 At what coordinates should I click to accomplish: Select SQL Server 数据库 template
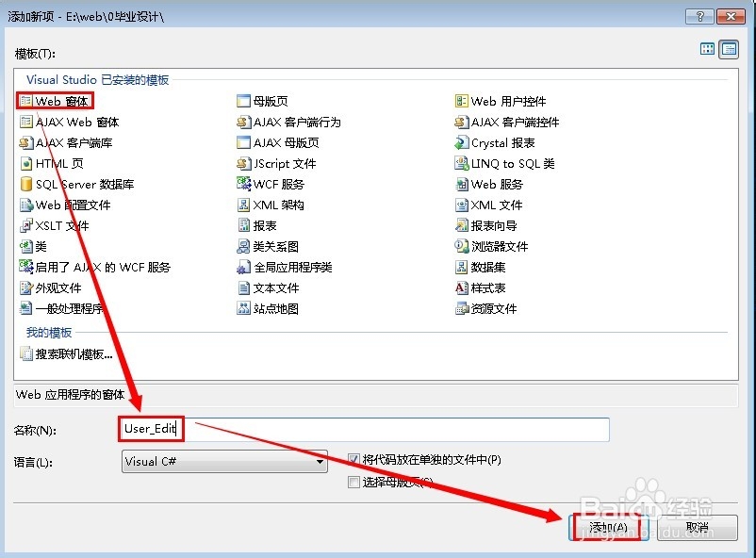tap(76, 184)
